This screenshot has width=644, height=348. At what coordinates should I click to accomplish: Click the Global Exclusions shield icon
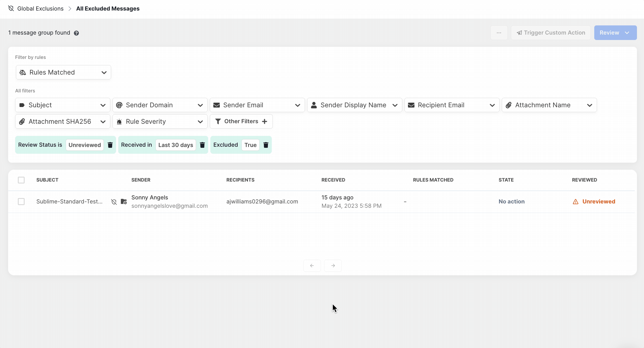11,8
